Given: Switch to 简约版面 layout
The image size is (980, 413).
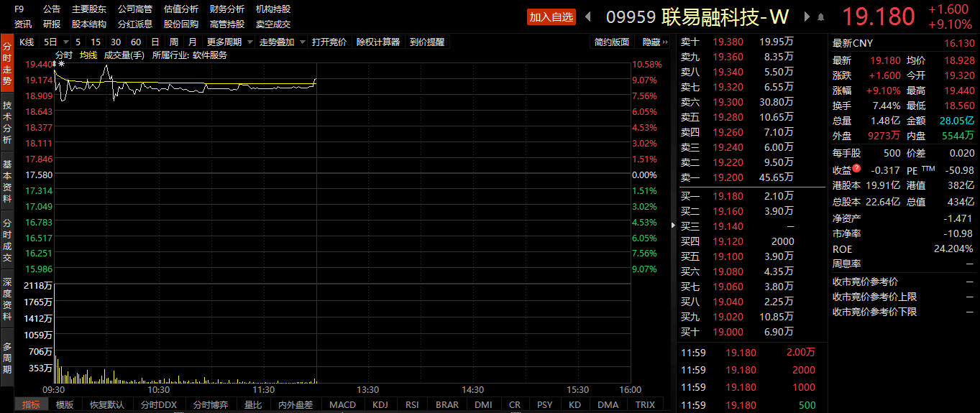Looking at the screenshot, I should 612,42.
